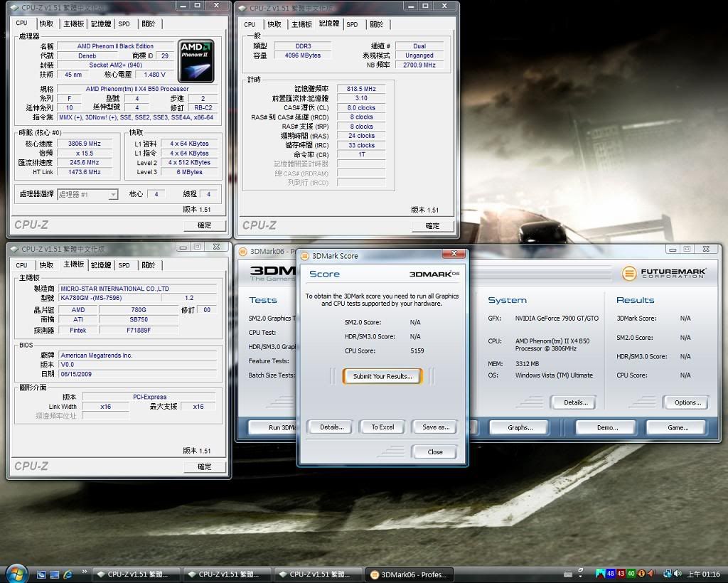This screenshot has height=583, width=728.
Task: Click the Save as button in the Score dialog
Action: tap(435, 427)
